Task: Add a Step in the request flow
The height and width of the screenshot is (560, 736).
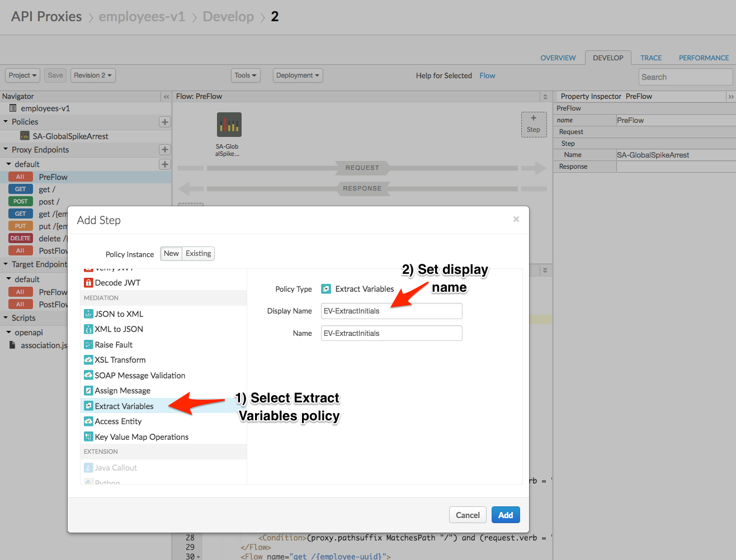Action: point(534,124)
